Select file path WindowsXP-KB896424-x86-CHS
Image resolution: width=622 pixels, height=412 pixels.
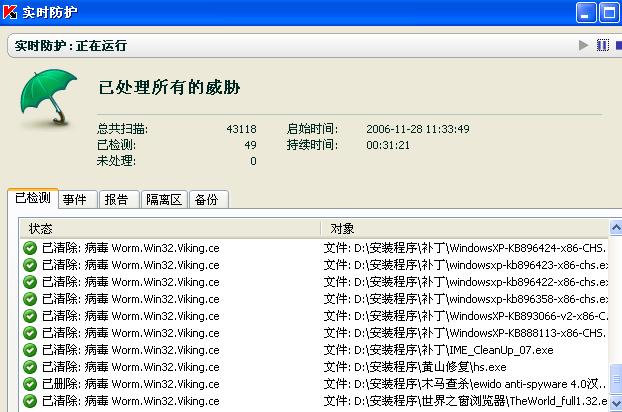tap(465, 248)
